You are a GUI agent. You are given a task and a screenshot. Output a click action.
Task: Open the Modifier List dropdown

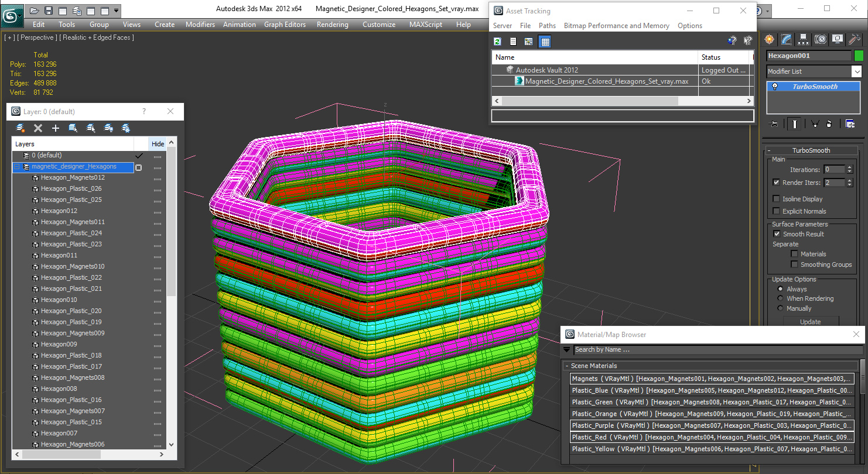coord(856,71)
